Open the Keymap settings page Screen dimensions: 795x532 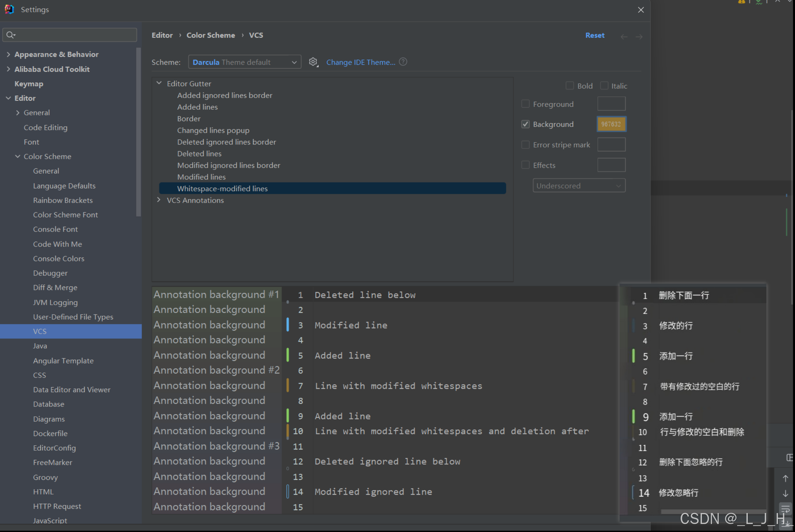click(29, 83)
